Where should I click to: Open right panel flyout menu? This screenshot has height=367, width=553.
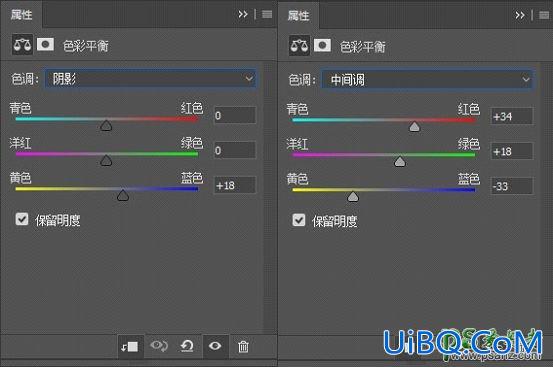tap(544, 16)
